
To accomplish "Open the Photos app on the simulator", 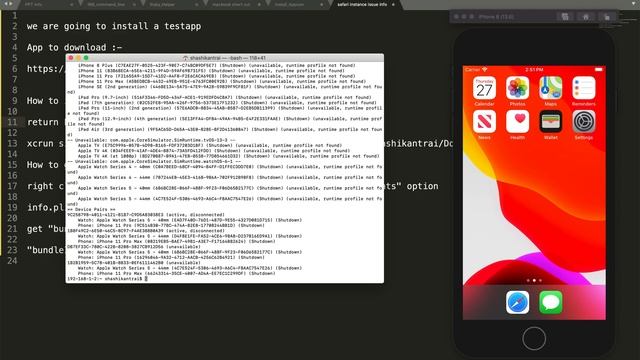I will 518,88.
